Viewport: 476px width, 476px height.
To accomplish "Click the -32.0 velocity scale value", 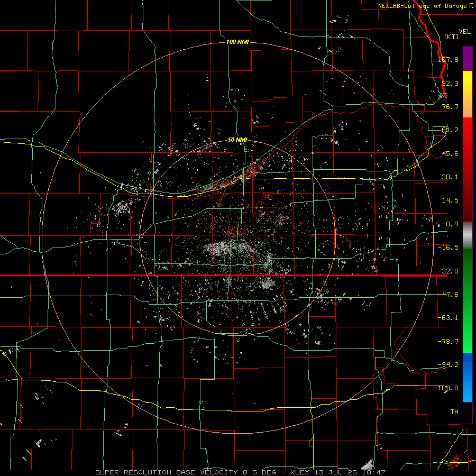I will point(448,271).
